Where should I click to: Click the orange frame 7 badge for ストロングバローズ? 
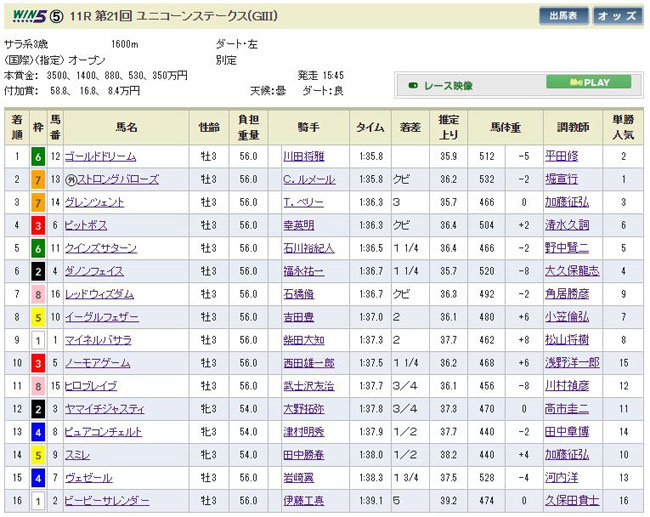click(37, 179)
